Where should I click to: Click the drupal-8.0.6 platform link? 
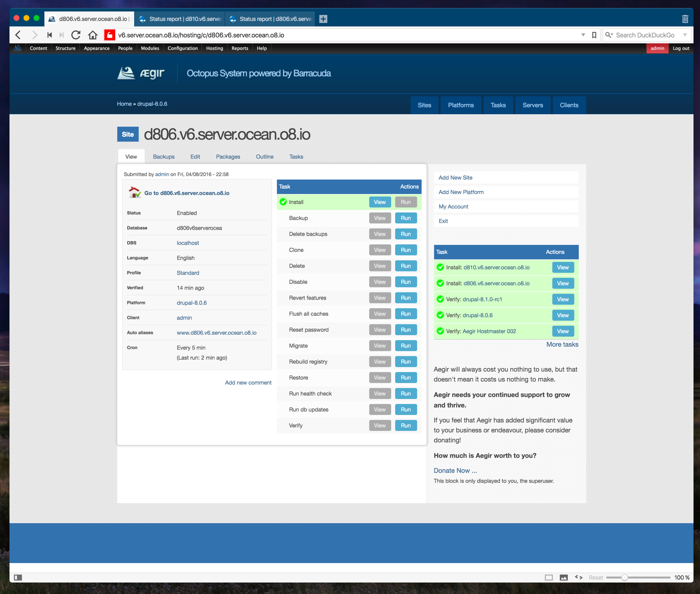click(191, 302)
